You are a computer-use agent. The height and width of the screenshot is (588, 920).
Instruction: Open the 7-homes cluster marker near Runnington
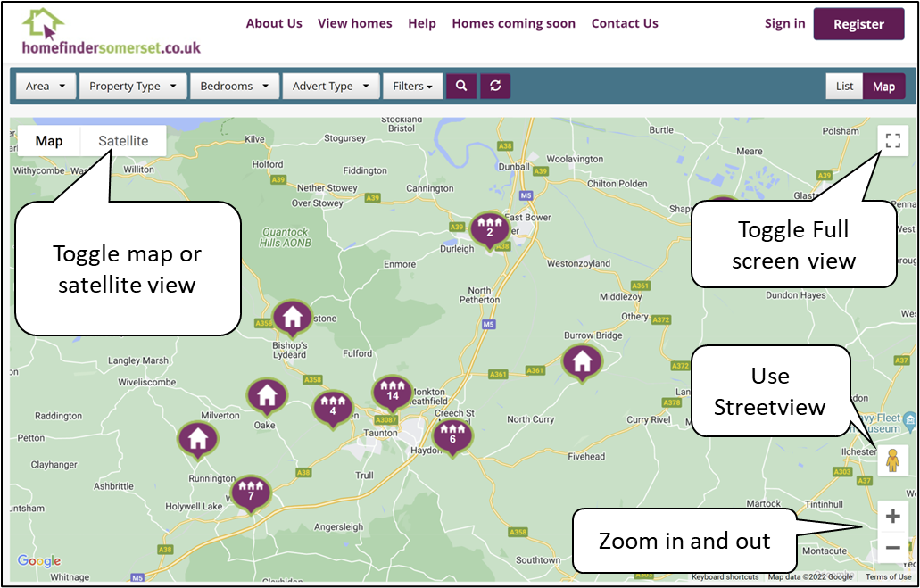(251, 493)
